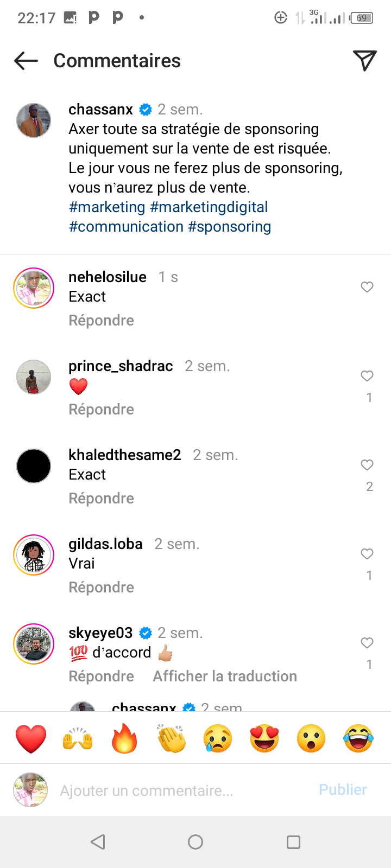The height and width of the screenshot is (868, 391).
Task: Open the #sponsoring hashtag
Action: pos(229,227)
